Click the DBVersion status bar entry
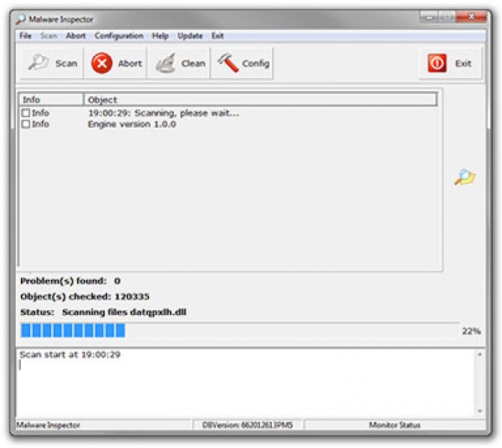The width and height of the screenshot is (502, 448). tap(248, 425)
